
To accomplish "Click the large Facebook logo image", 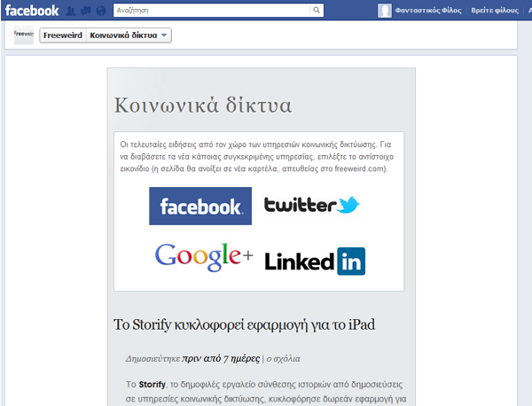I will pos(200,206).
